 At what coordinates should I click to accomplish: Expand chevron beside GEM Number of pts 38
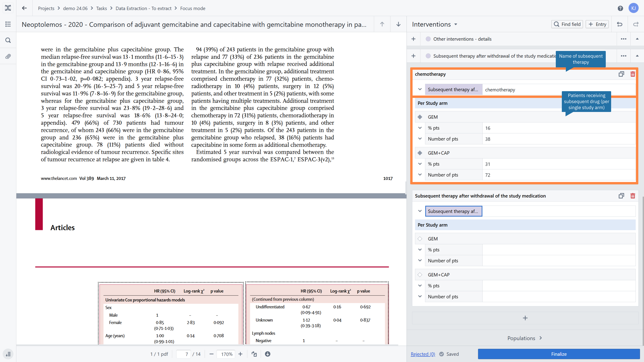[x=420, y=139]
